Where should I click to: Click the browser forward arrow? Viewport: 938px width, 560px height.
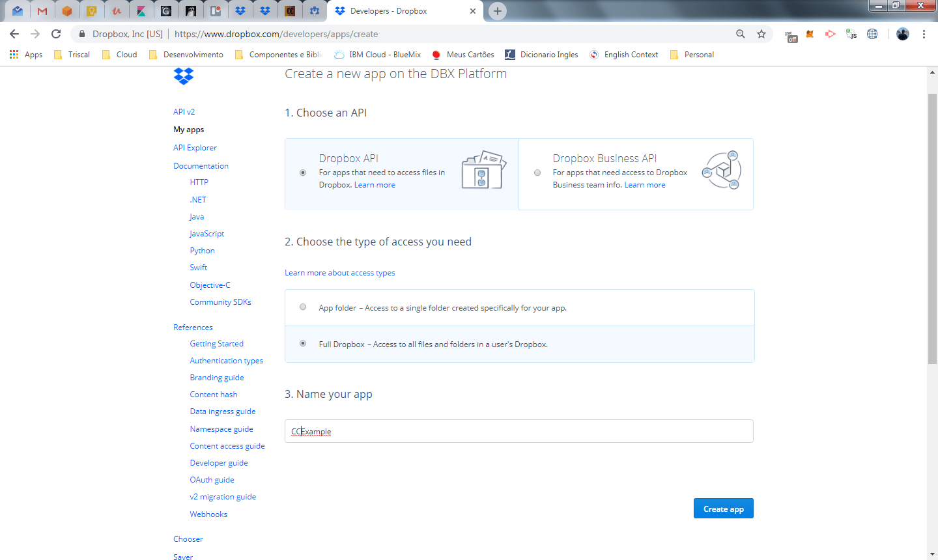coord(35,34)
